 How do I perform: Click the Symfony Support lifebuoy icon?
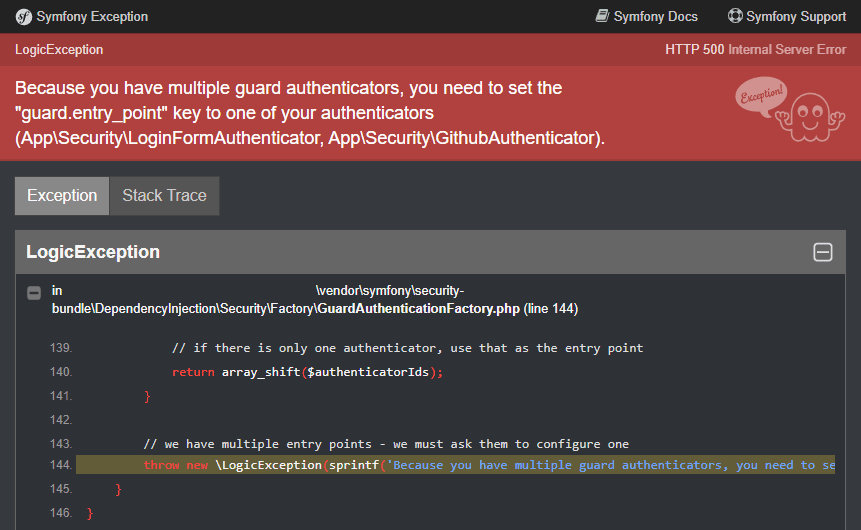click(x=735, y=16)
